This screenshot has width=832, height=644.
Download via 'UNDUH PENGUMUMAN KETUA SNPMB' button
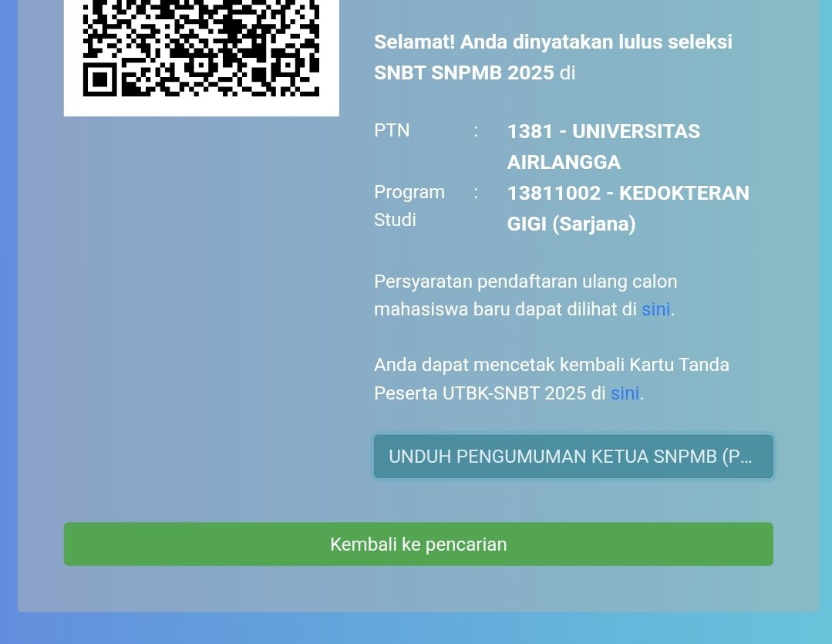pos(573,457)
